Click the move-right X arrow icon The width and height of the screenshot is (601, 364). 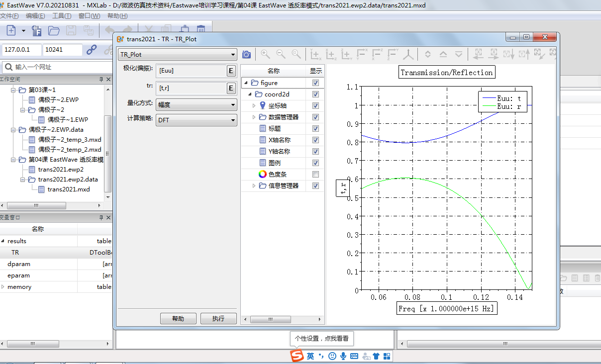click(x=494, y=54)
